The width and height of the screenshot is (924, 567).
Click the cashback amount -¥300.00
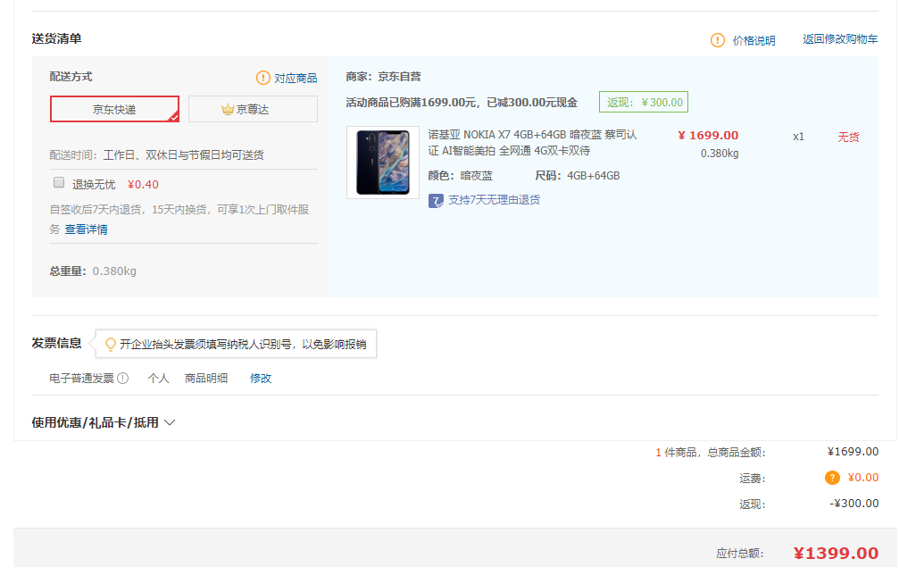coord(853,504)
